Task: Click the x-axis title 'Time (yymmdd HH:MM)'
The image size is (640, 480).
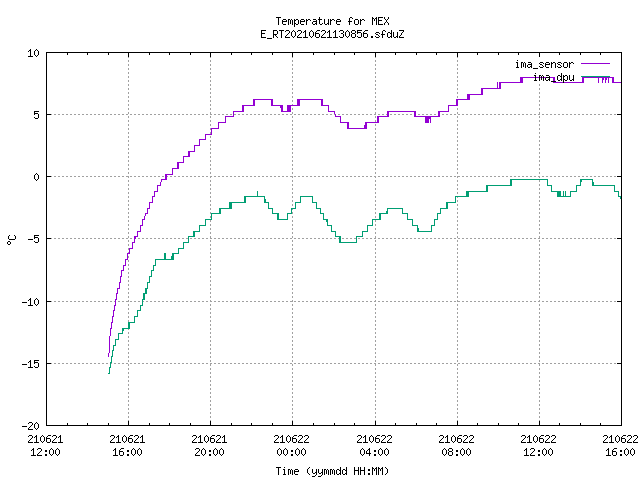Action: (332, 471)
